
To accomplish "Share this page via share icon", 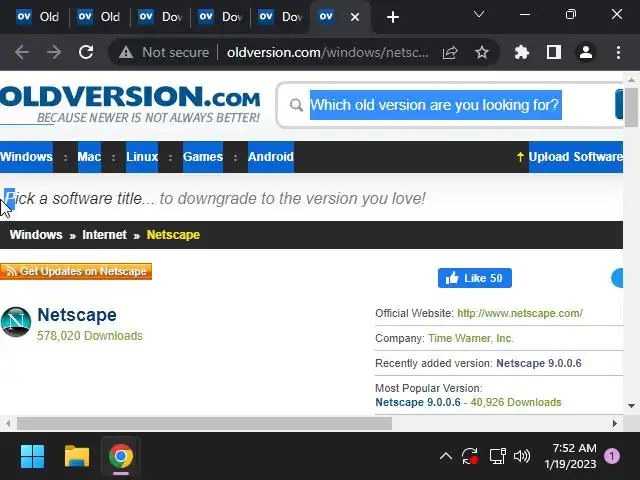I will pos(450,52).
